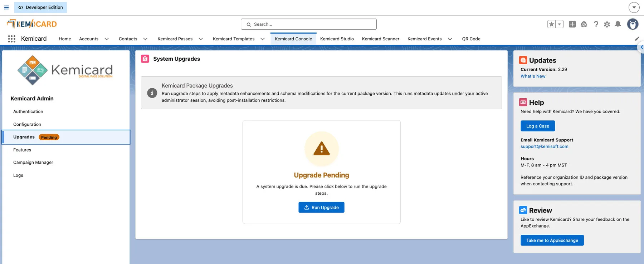Open Configuration in Kemicard Admin

27,124
